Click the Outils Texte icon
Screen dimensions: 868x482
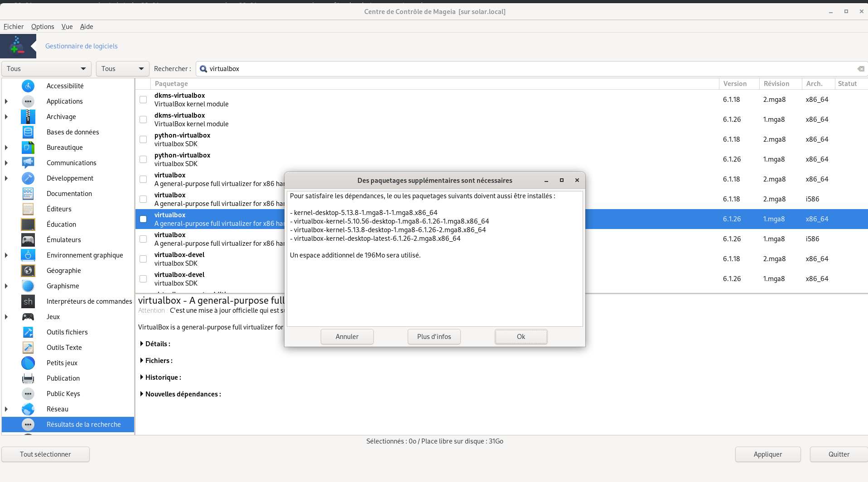[28, 348]
